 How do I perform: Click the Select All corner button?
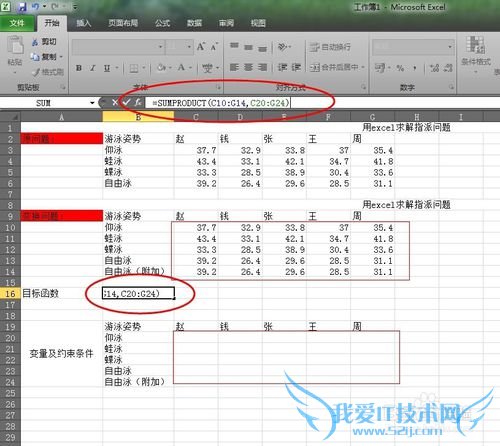point(10,117)
